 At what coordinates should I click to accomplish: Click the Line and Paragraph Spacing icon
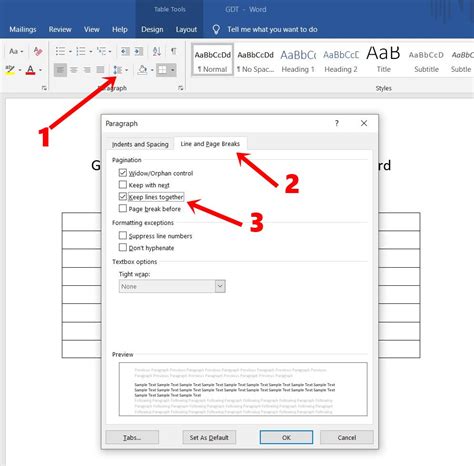[117, 70]
